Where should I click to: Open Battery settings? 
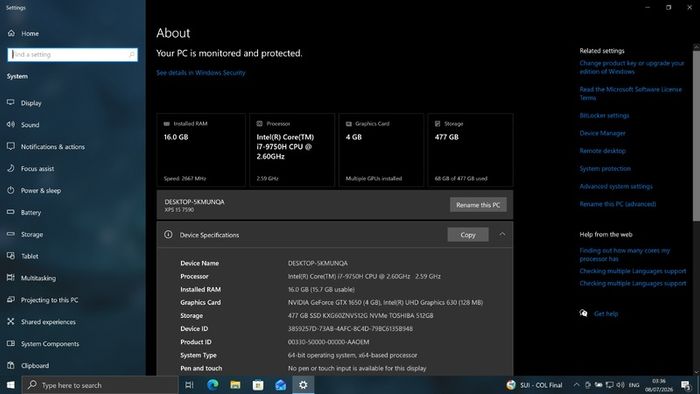[x=24, y=212]
